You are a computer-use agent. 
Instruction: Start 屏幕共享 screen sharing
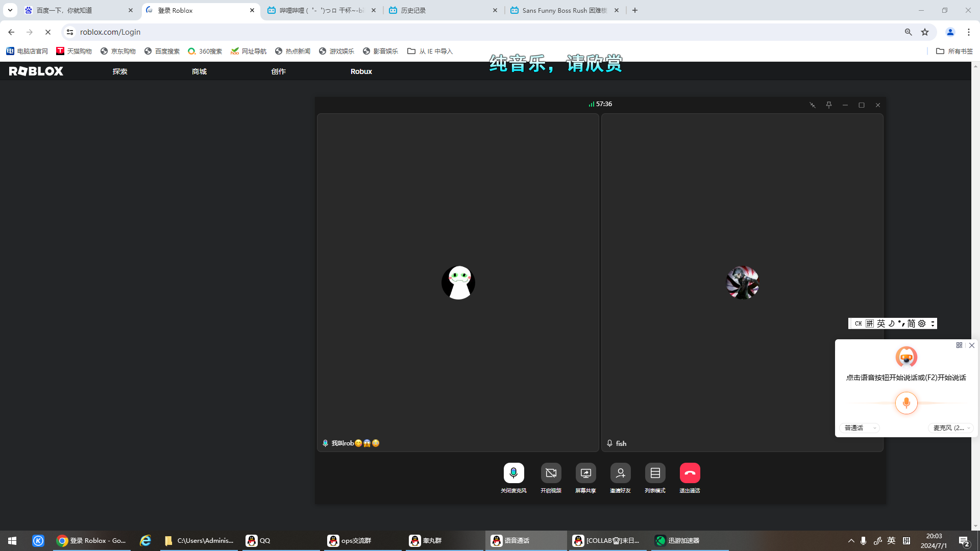[x=585, y=473]
